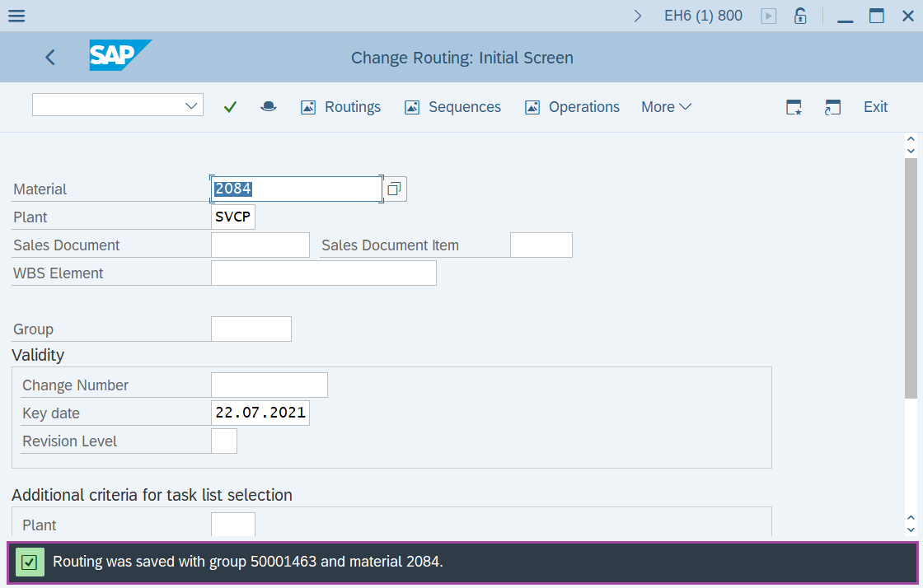This screenshot has width=923, height=588.
Task: Click the Material input containing 2084
Action: [x=296, y=189]
